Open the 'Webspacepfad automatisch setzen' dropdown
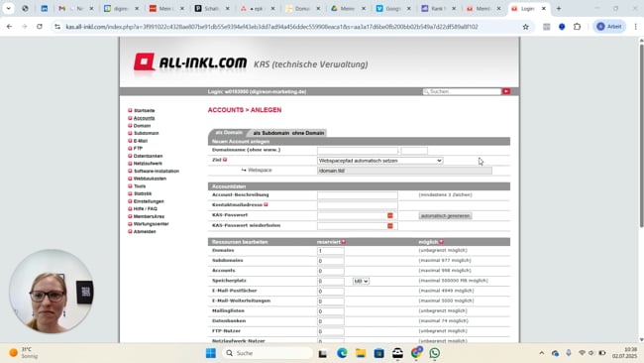The height and width of the screenshot is (363, 644). point(379,161)
